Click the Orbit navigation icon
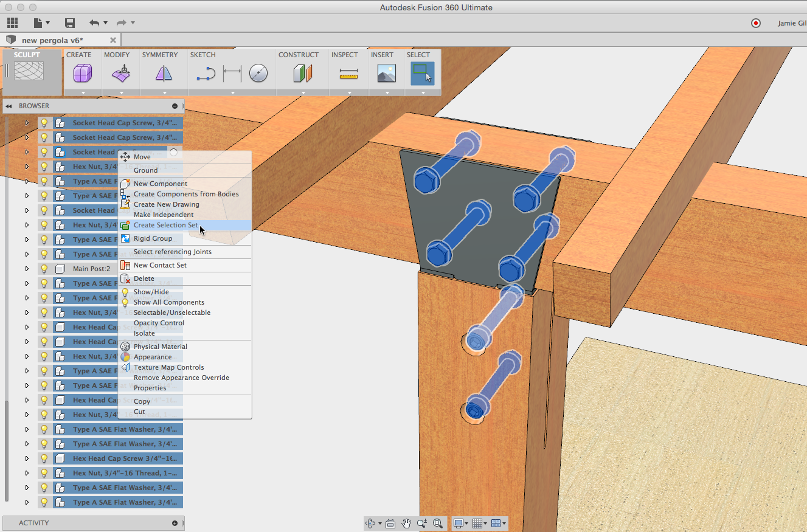Image resolution: width=807 pixels, height=532 pixels. tap(370, 523)
